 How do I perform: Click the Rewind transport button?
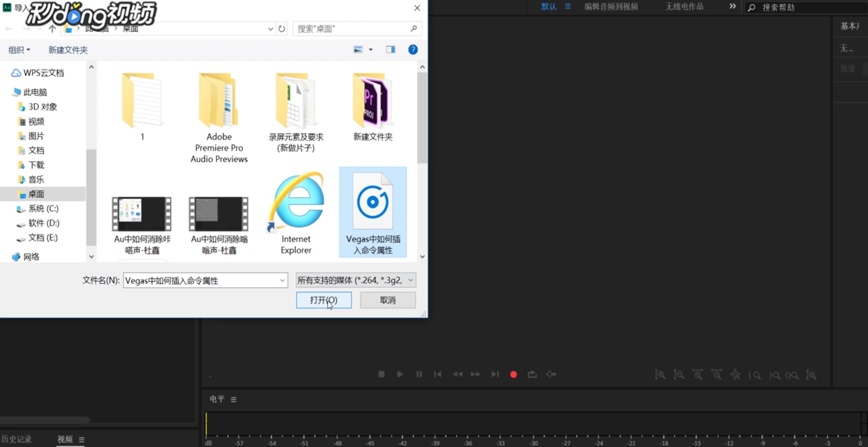457,375
